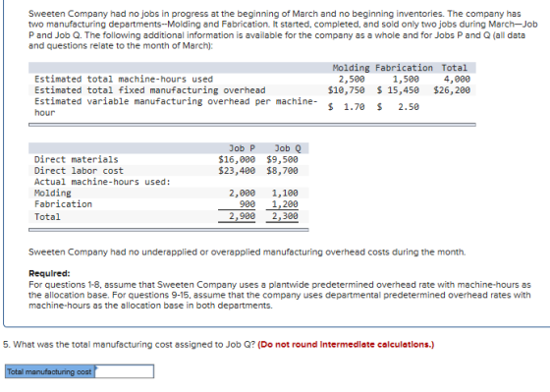Screen dimensions: 550x392
Task: Click the Fabrication row label in jobs table
Action: tap(63, 204)
